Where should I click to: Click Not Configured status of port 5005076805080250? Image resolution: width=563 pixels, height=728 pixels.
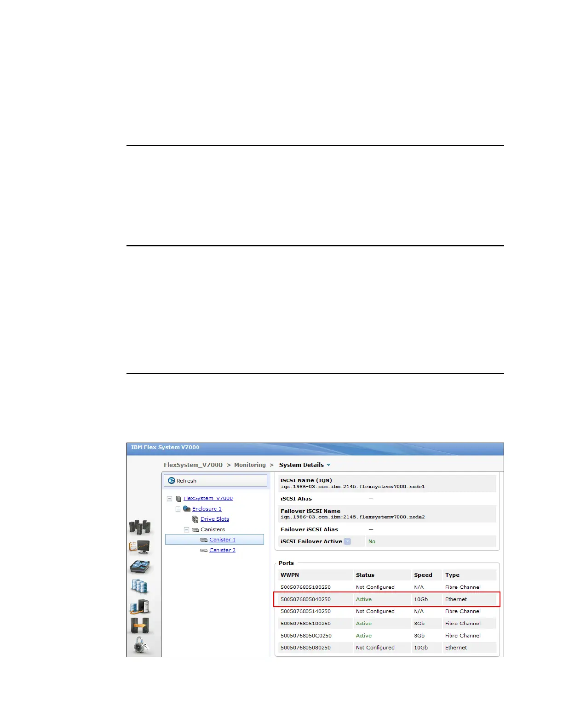coord(375,648)
